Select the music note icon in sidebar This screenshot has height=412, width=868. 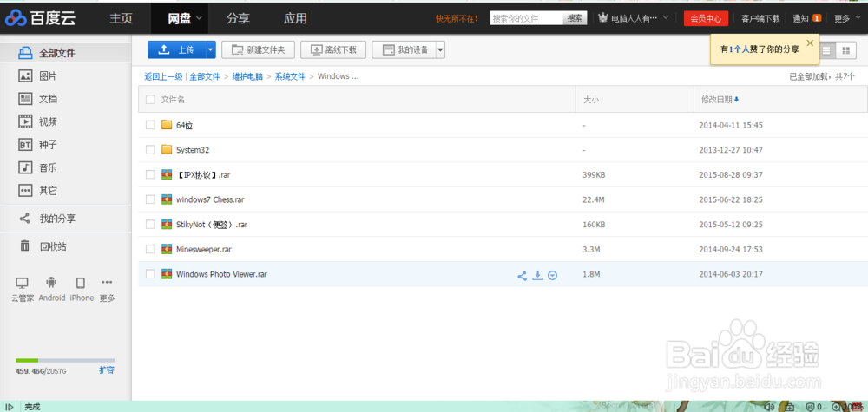pyautogui.click(x=25, y=167)
